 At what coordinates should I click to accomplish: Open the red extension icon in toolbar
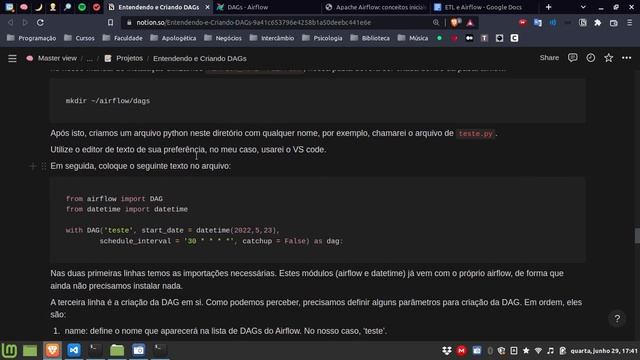coord(522,22)
